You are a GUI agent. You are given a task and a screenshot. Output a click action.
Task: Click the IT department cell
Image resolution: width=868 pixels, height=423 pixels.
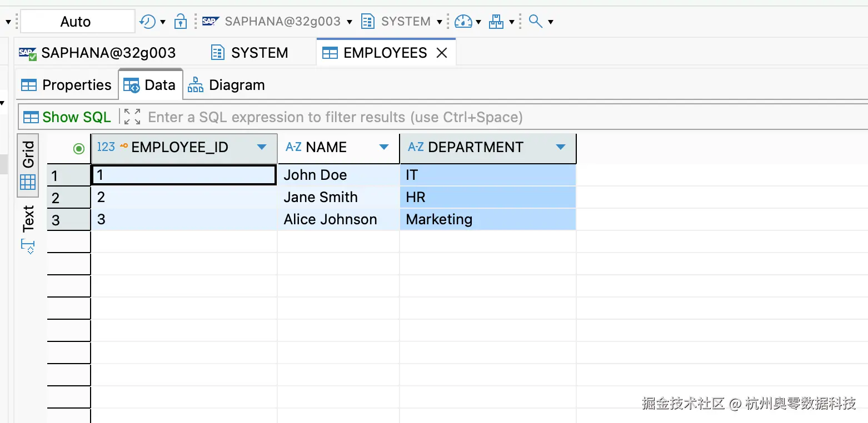tap(488, 175)
